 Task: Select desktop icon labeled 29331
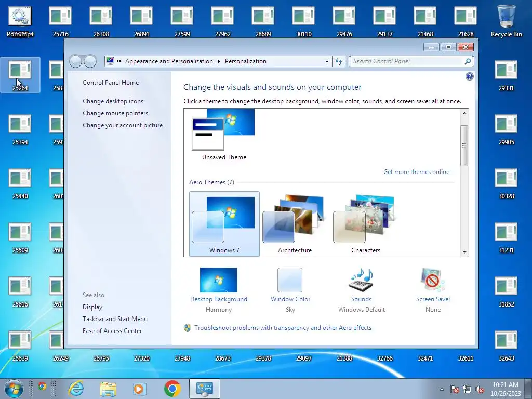[506, 75]
